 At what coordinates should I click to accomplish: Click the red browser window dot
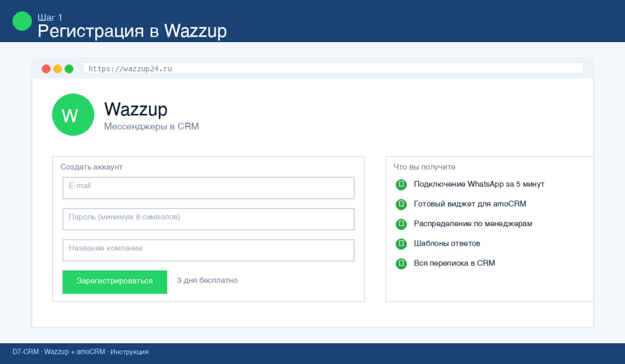pos(46,69)
